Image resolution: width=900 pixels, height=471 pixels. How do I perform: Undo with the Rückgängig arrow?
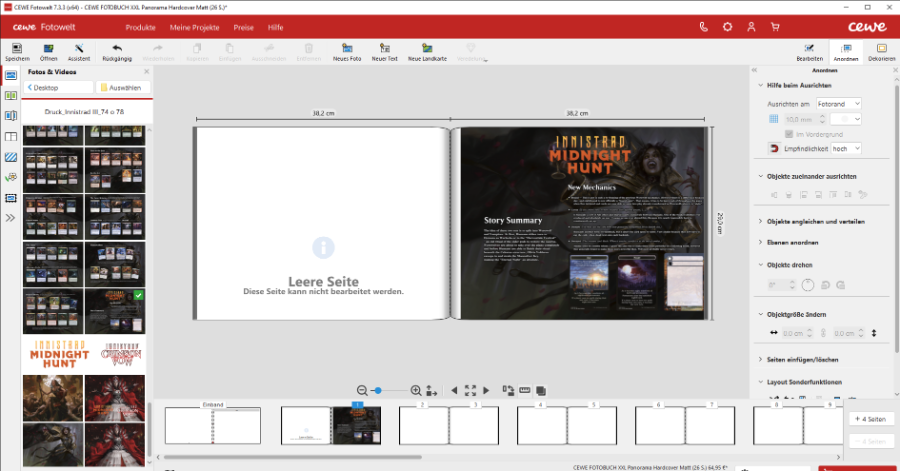[x=117, y=49]
